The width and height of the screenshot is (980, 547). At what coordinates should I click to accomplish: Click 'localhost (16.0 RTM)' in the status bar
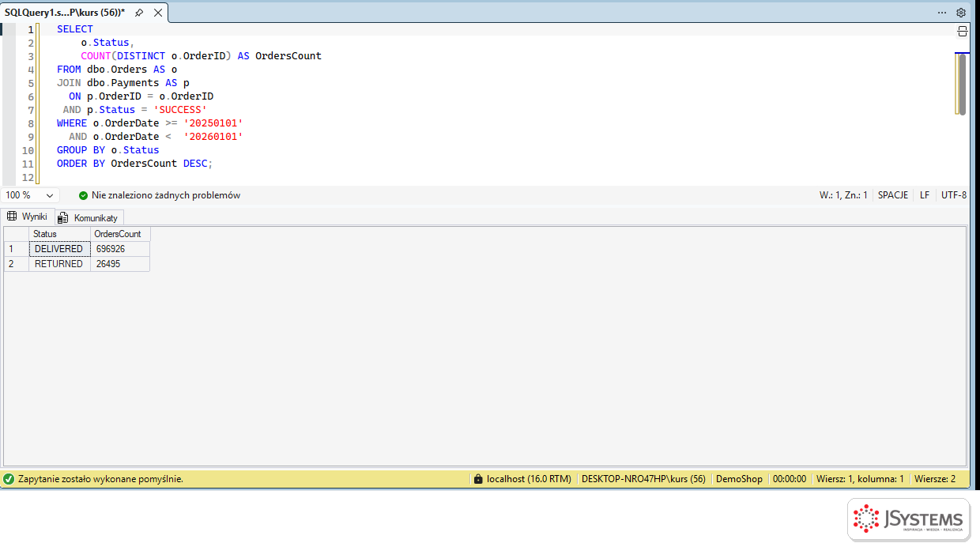529,479
